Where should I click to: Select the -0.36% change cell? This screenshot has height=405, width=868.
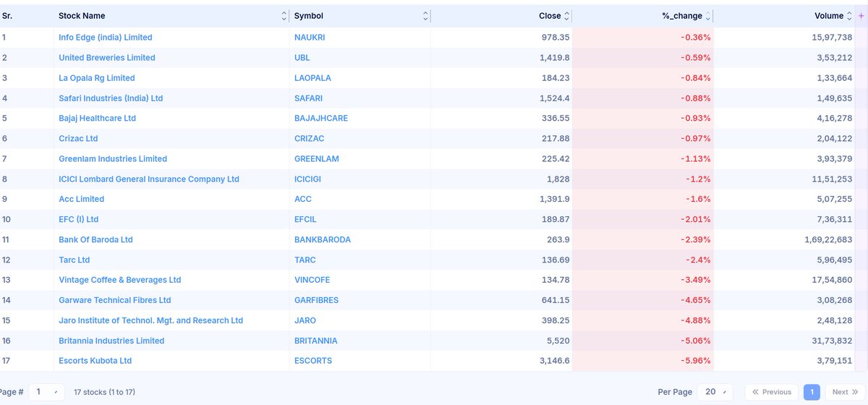coord(643,37)
